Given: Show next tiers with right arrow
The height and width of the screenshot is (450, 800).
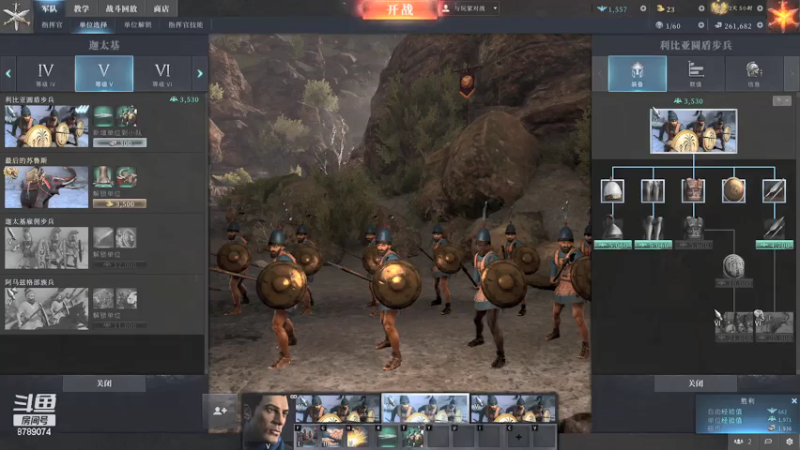Looking at the screenshot, I should (199, 73).
